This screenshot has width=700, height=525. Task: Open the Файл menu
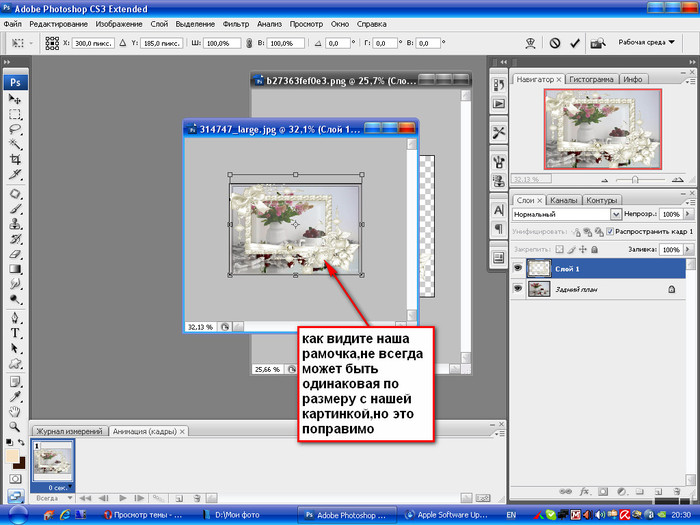[12, 24]
